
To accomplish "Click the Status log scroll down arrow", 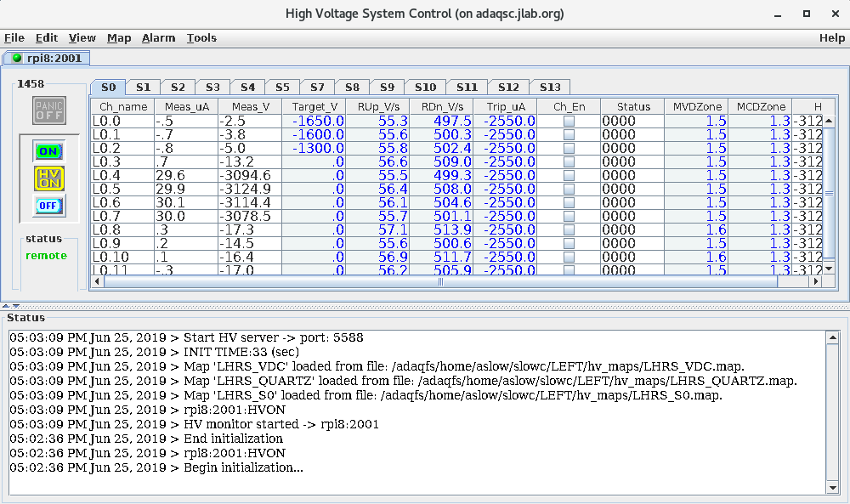I will tap(833, 489).
